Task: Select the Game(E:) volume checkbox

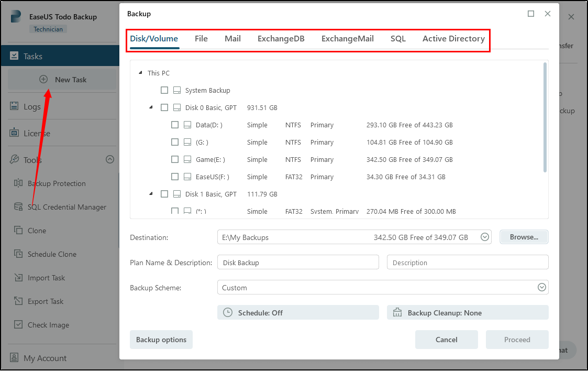Action: (x=175, y=160)
